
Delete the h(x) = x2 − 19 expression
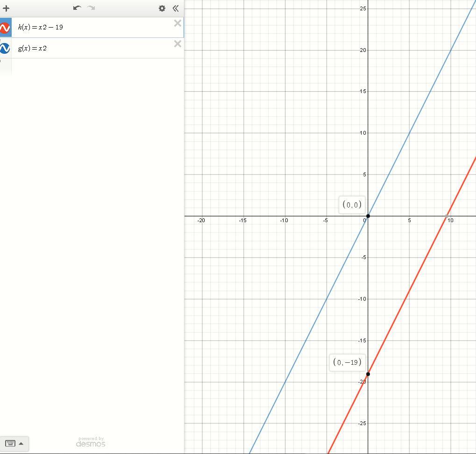178,23
